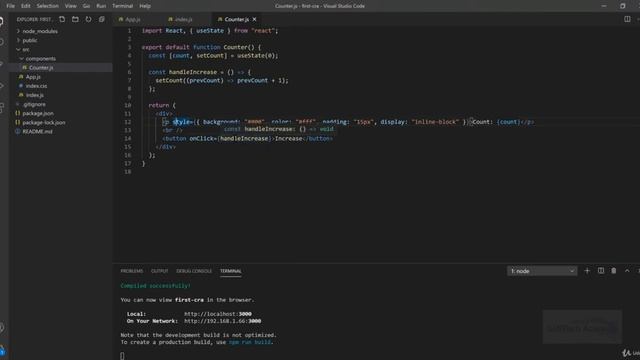Open Counter.js in the file tree
640x360 pixels.
tap(41, 68)
